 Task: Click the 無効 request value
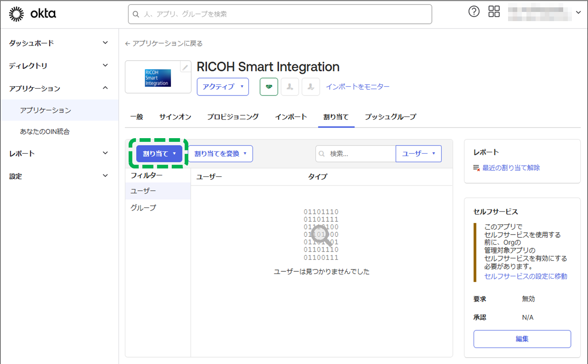click(528, 299)
